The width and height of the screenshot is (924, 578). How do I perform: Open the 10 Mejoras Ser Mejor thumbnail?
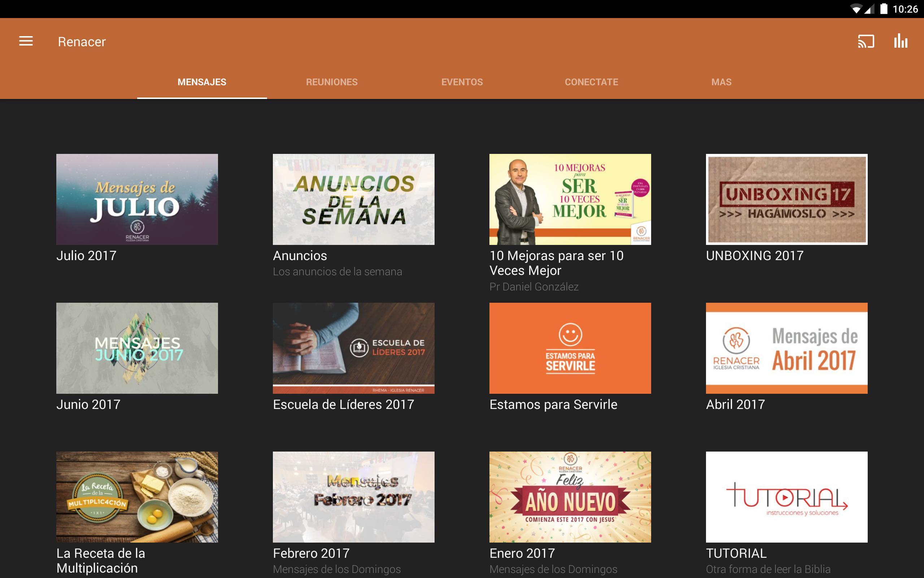(570, 199)
